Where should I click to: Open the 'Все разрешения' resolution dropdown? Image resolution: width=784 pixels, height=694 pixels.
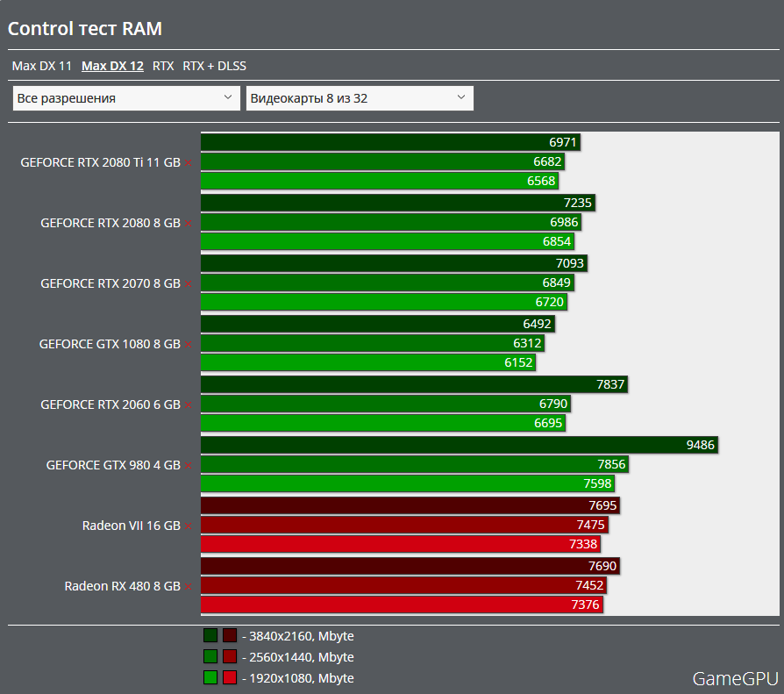(x=126, y=98)
